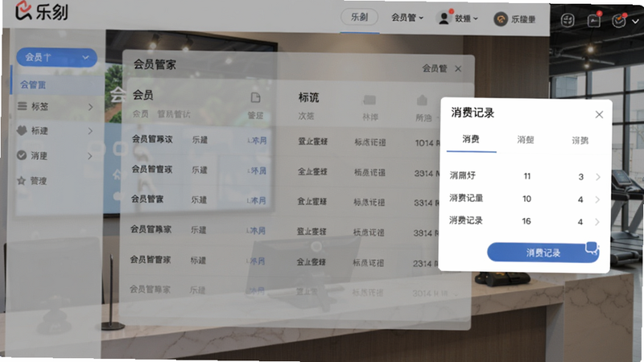Click the number 11 in the dialog
Viewport: 644px width, 362px height.
click(527, 176)
